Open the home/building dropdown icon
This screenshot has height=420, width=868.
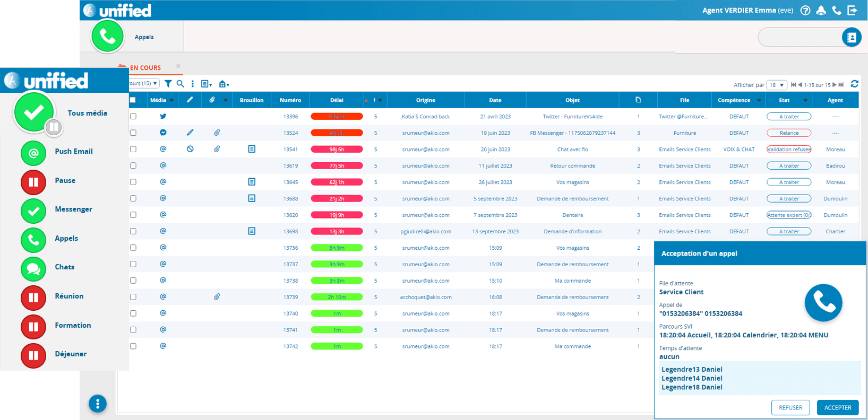(x=224, y=84)
